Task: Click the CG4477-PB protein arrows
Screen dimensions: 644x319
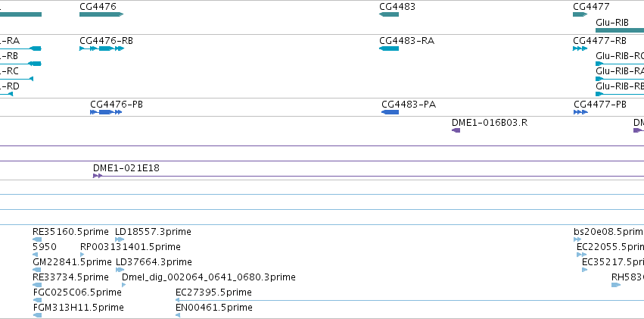Action: point(580,112)
